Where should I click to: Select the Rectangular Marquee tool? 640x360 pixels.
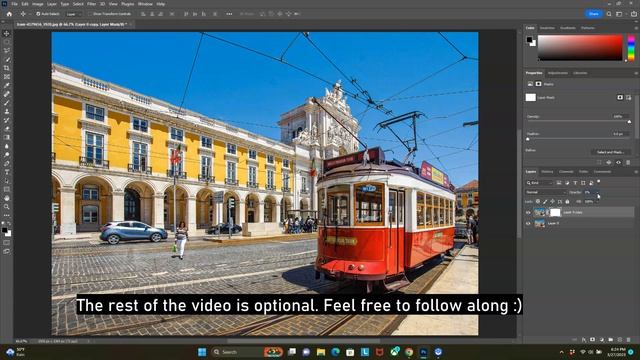pyautogui.click(x=7, y=42)
